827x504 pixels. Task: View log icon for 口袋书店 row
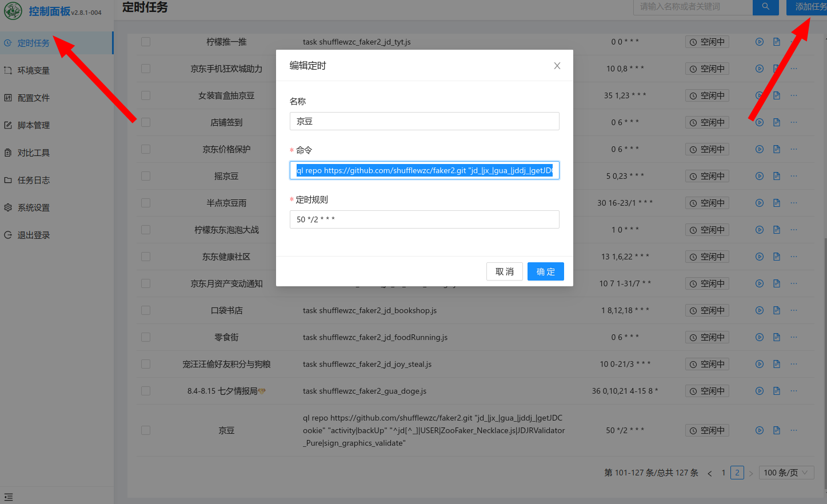[777, 310]
